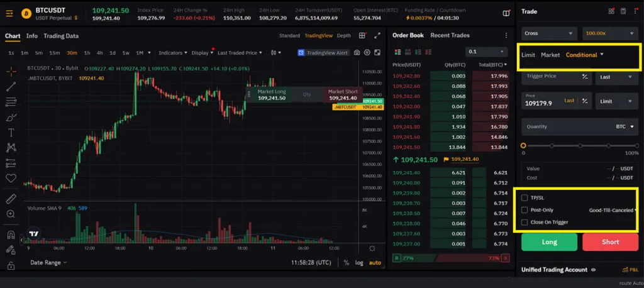
Task: Open the Last Traded Price dropdown
Action: (x=240, y=53)
